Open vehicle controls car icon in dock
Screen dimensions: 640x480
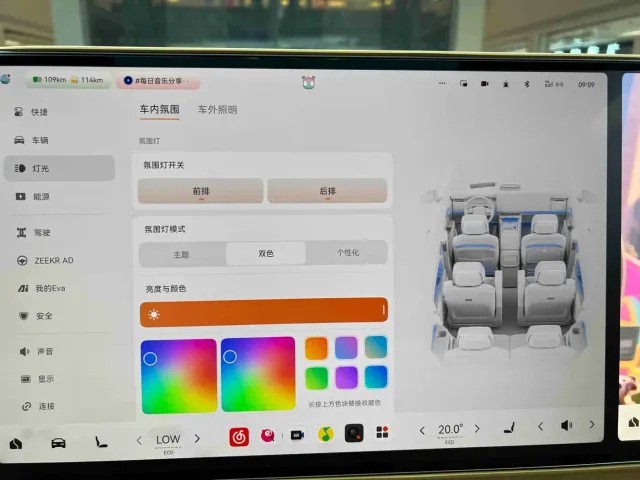tap(58, 443)
